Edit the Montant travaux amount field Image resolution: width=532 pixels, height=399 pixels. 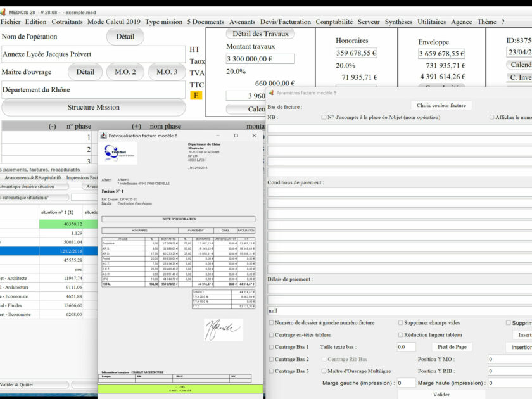click(x=260, y=59)
